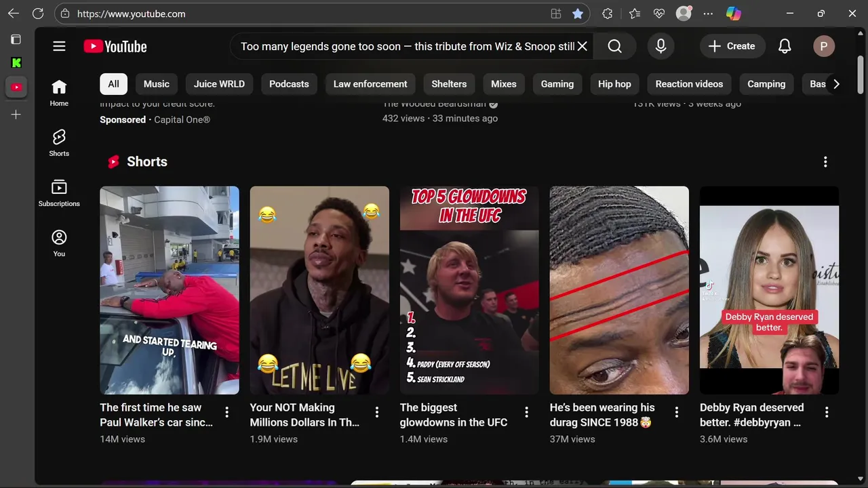Image resolution: width=868 pixels, height=488 pixels.
Task: Open options for NOT Making Millions short
Action: (x=377, y=412)
